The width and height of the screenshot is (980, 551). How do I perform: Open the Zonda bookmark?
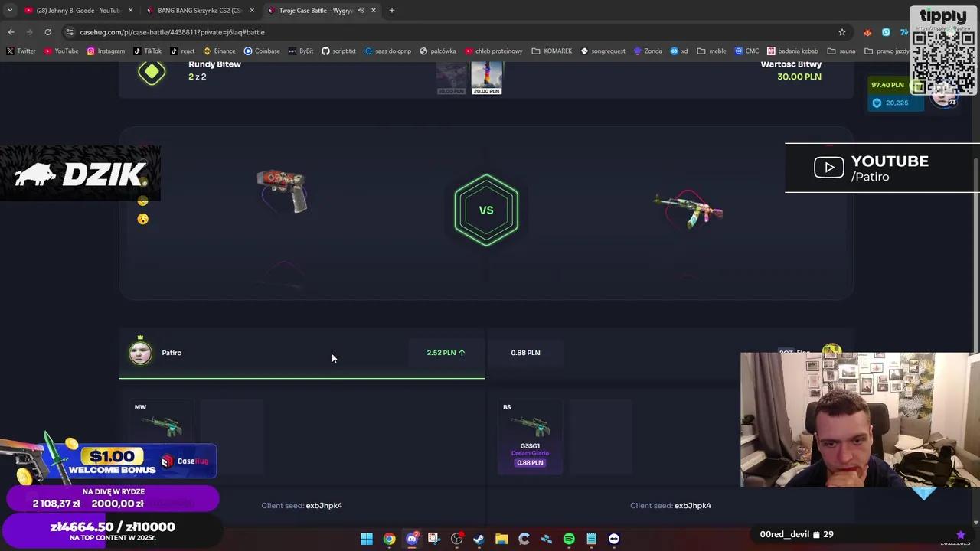648,51
